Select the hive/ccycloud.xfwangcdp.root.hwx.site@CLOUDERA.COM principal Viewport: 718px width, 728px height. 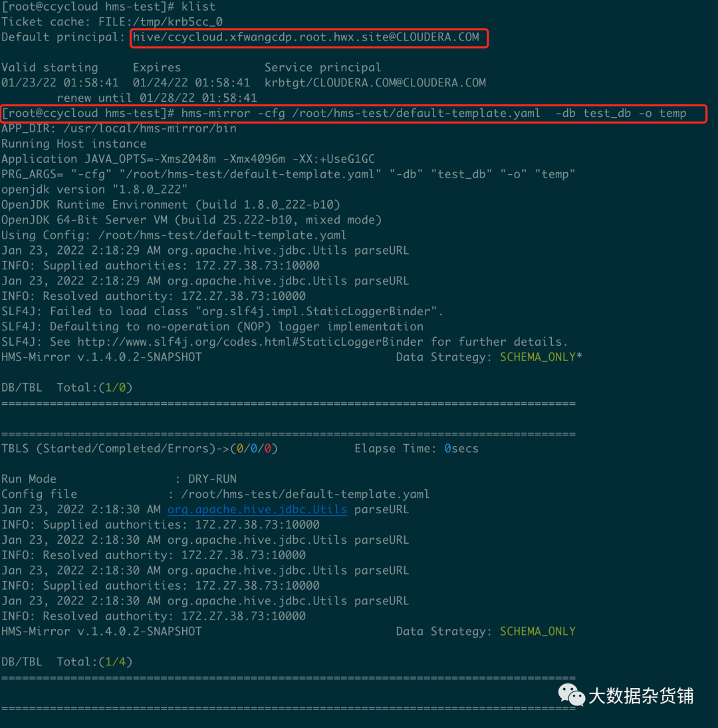(306, 37)
